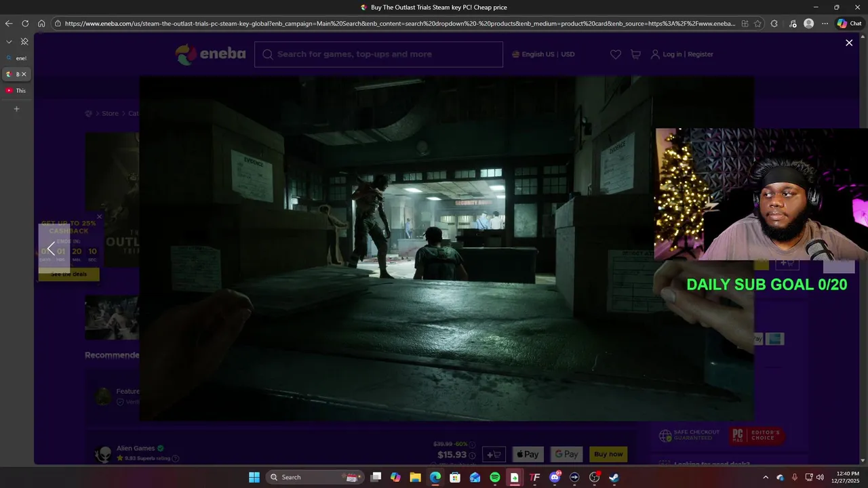868x488 pixels.
Task: Open Outlook from the taskbar
Action: [475, 477]
